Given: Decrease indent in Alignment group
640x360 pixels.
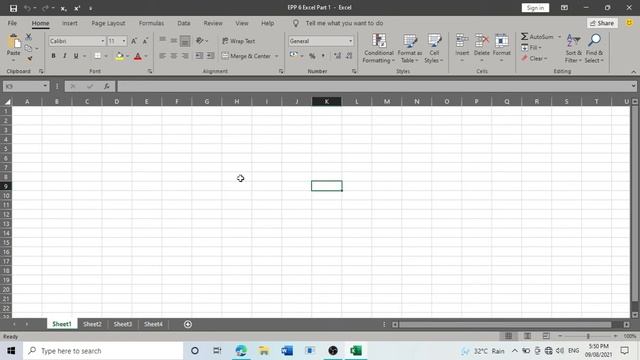Looking at the screenshot, I should 199,56.
